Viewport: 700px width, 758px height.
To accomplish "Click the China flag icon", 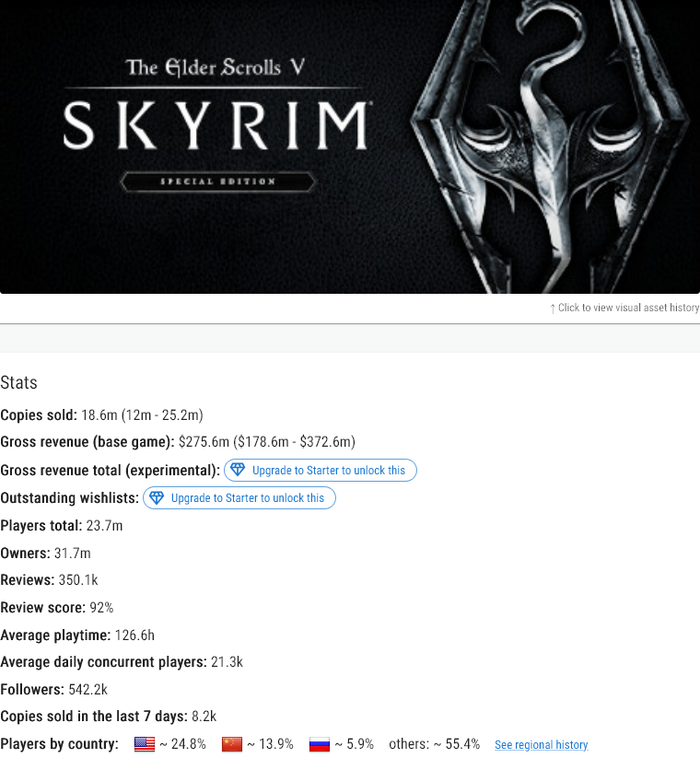I will 232,744.
